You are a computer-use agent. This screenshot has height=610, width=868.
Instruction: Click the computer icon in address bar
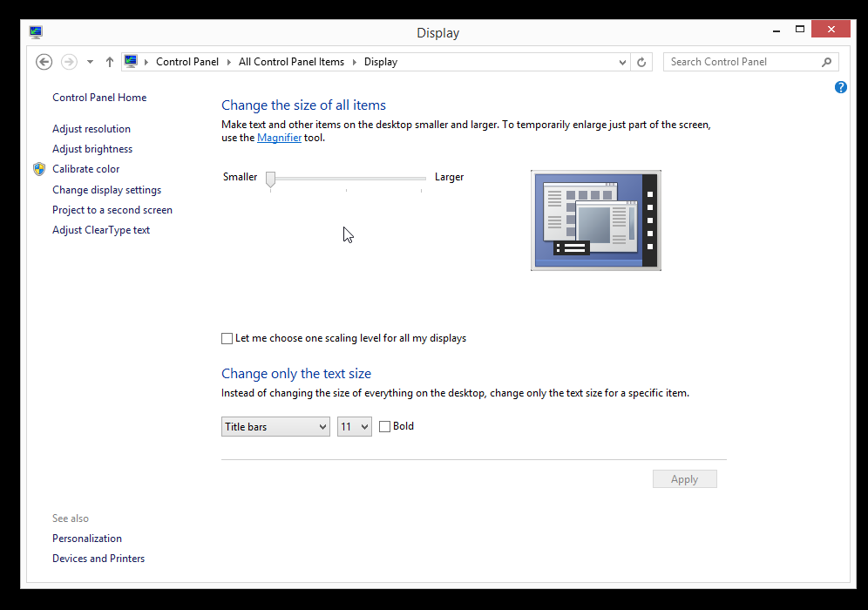pyautogui.click(x=131, y=62)
